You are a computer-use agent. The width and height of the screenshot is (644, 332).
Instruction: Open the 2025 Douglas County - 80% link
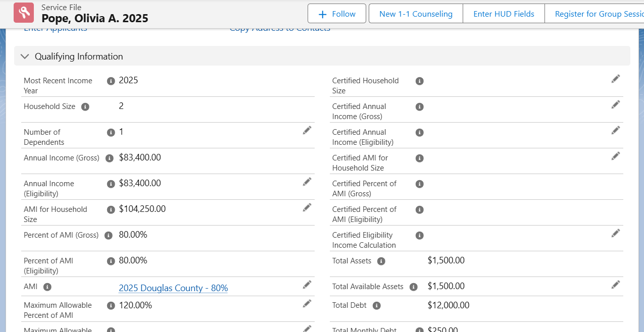tap(173, 288)
